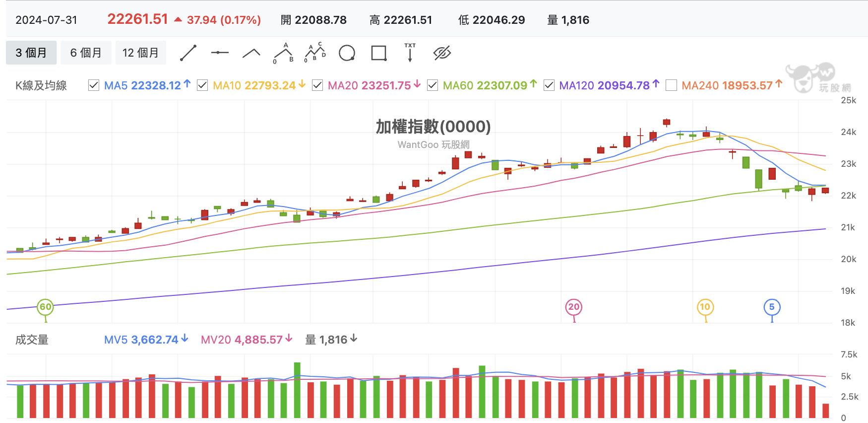Click the 開 22088.78 opening price
The width and height of the screenshot is (868, 423).
[313, 20]
